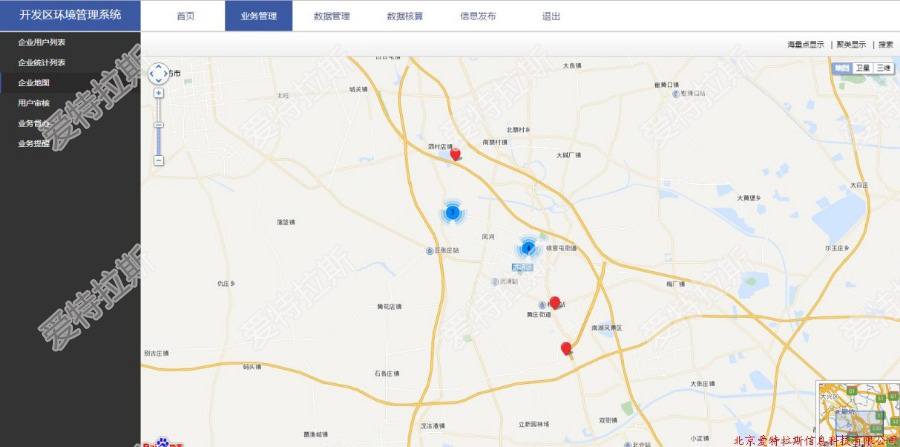The height and width of the screenshot is (447, 900).
Task: Click the southernmost red map marker
Action: (566, 348)
